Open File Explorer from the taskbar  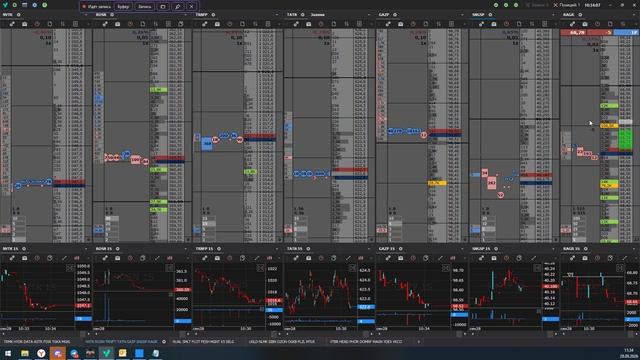(25, 353)
